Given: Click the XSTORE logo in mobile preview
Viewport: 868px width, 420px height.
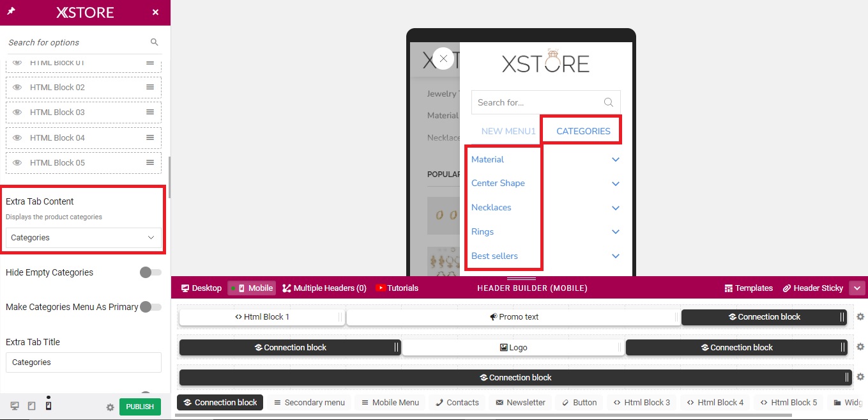Looking at the screenshot, I should pyautogui.click(x=545, y=62).
